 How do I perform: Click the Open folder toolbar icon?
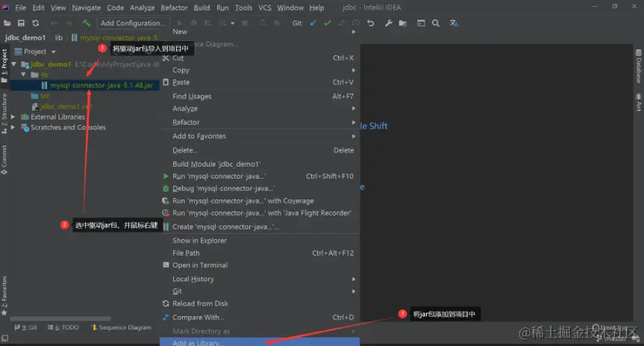point(7,23)
